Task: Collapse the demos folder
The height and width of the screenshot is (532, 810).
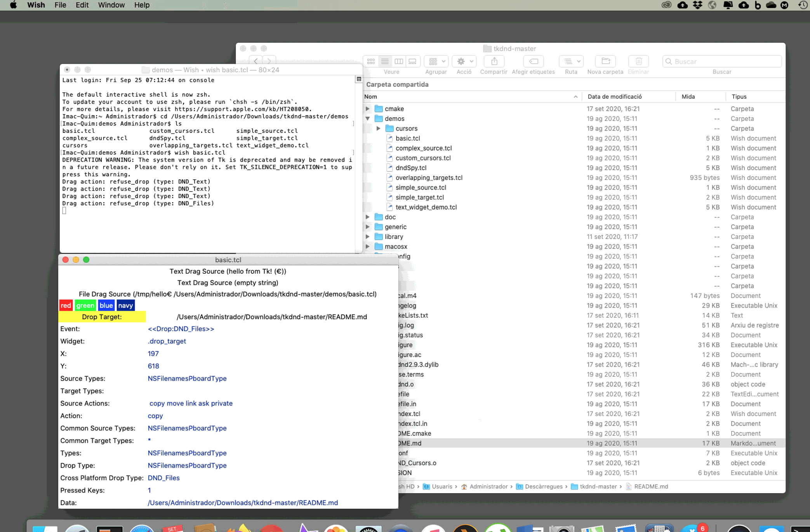Action: 367,118
